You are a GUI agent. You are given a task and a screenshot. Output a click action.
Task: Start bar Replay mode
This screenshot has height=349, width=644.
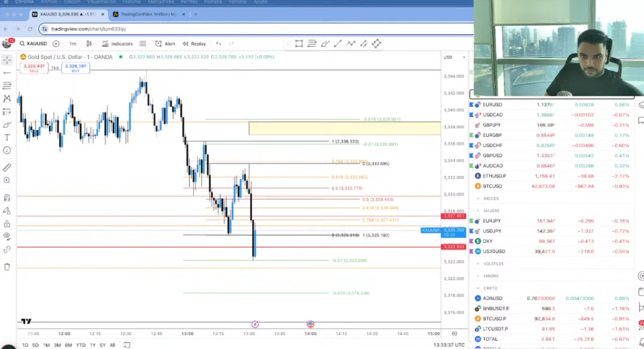click(x=194, y=43)
